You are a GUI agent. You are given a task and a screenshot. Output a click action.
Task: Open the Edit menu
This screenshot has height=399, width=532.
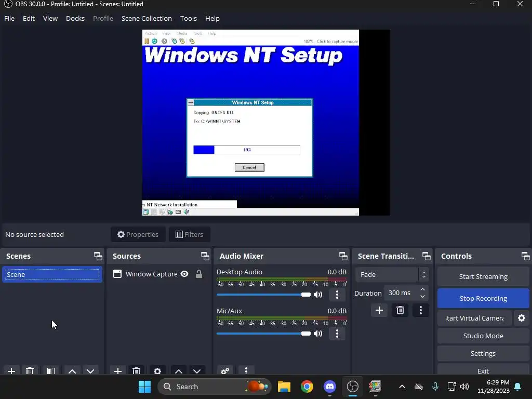(x=29, y=18)
